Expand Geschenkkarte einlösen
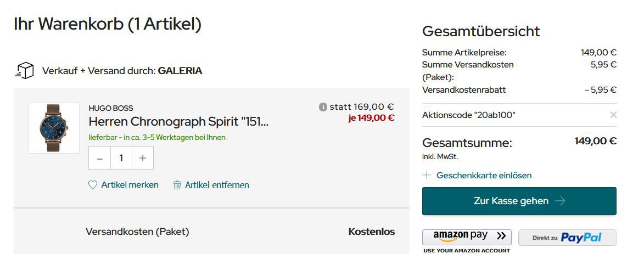This screenshot has width=644, height=259. 484,176
